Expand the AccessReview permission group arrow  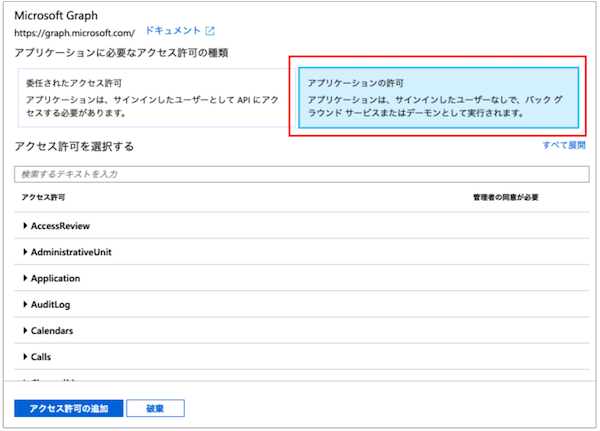25,226
